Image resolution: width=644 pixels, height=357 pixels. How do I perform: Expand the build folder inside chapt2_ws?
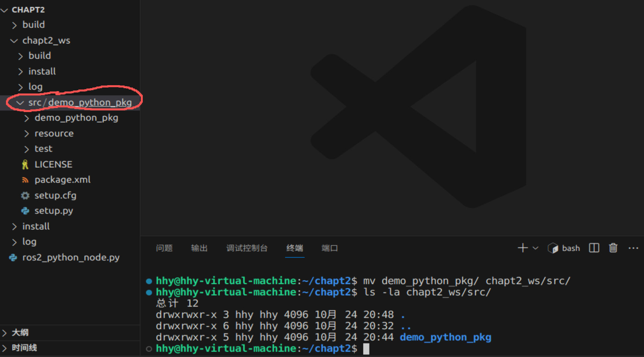pos(21,56)
